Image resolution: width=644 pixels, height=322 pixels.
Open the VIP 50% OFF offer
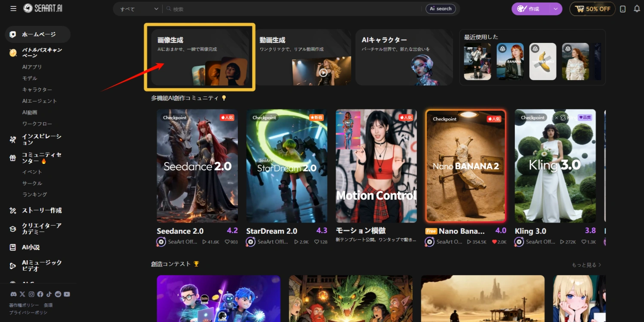pyautogui.click(x=592, y=9)
